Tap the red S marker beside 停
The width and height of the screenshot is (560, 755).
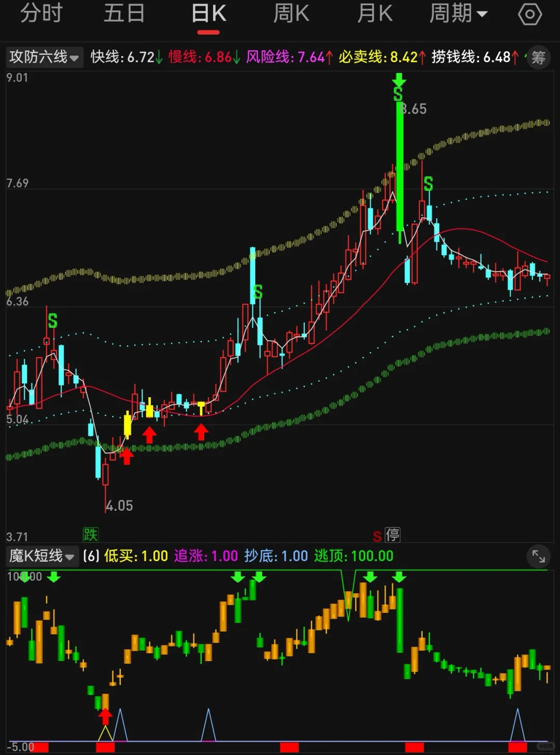coord(377,537)
